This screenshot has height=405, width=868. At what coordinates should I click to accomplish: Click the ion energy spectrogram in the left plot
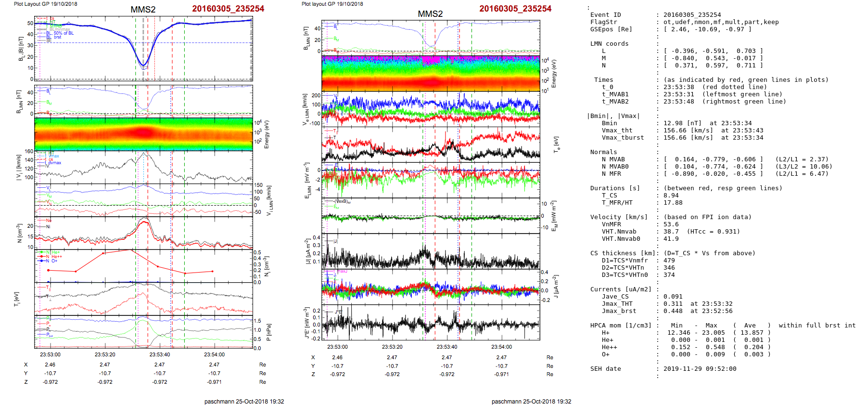(x=143, y=134)
